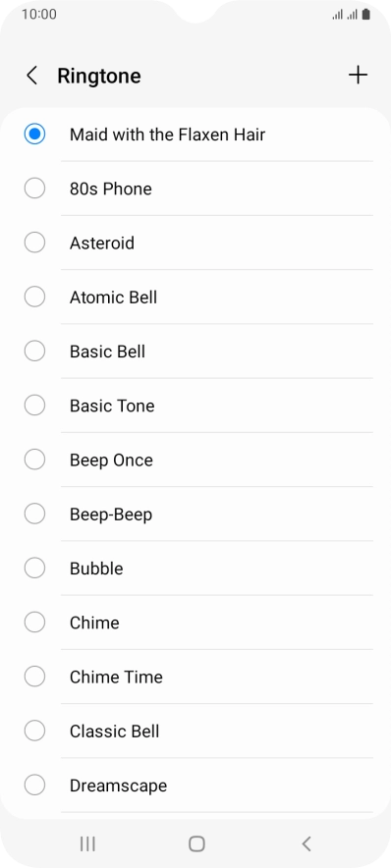Image resolution: width=391 pixels, height=868 pixels.
Task: Choose Basic Tone ringtone
Action: (197, 406)
